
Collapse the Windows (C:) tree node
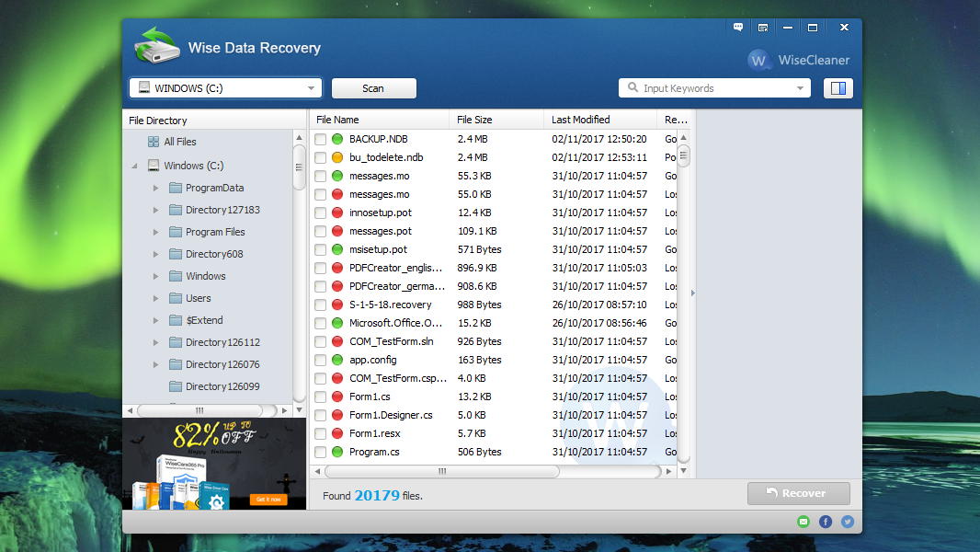(134, 166)
